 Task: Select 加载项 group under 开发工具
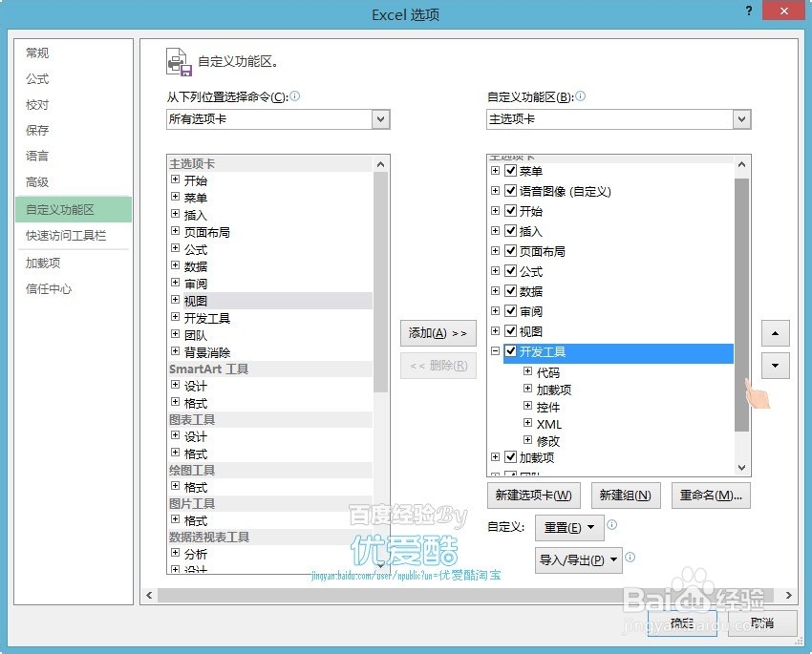pyautogui.click(x=554, y=390)
